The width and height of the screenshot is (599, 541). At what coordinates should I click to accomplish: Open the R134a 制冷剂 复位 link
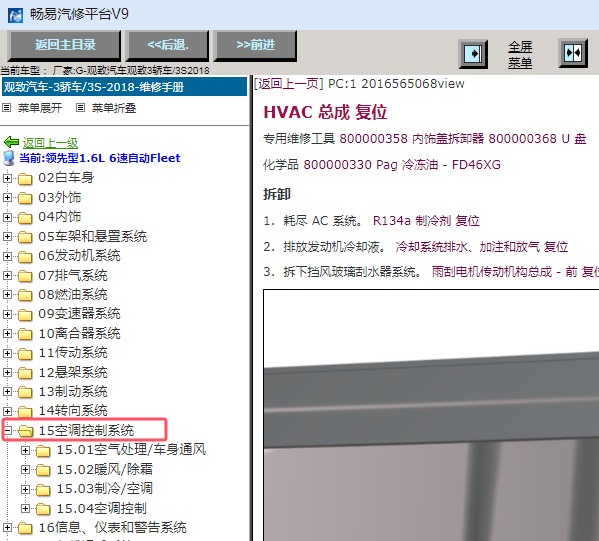[426, 221]
